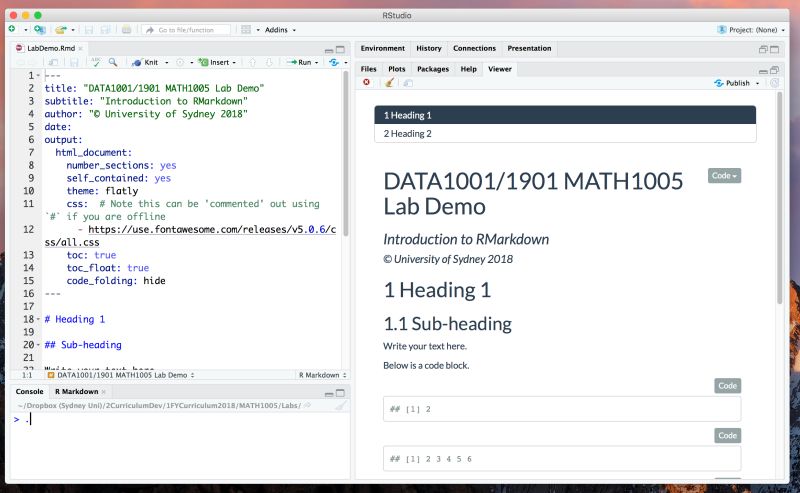
Task: Clear console with the broom icon
Action: pos(341,406)
